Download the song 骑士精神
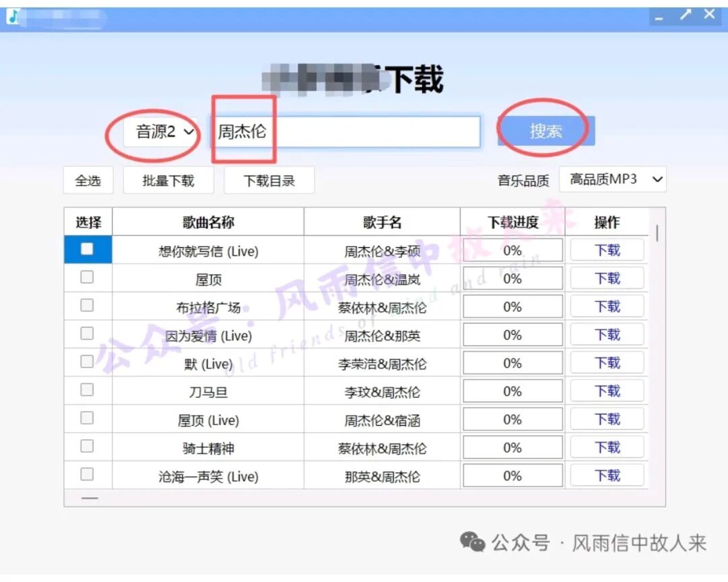This screenshot has width=728, height=582. pos(607,447)
